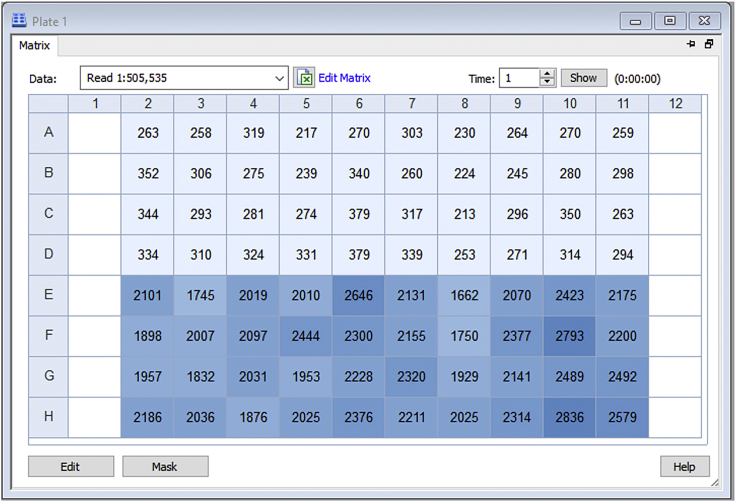Select the column 6 header
The image size is (736, 502).
pos(359,103)
